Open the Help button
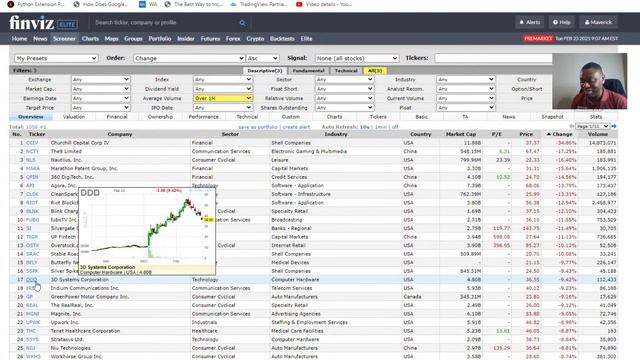The image size is (640, 360). coord(561,22)
